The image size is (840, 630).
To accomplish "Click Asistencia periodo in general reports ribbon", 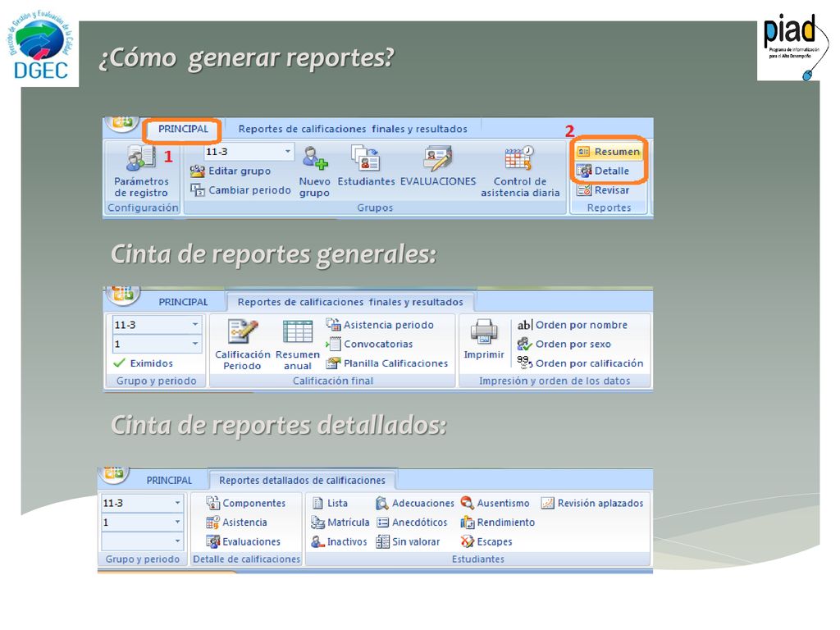I will click(x=380, y=325).
